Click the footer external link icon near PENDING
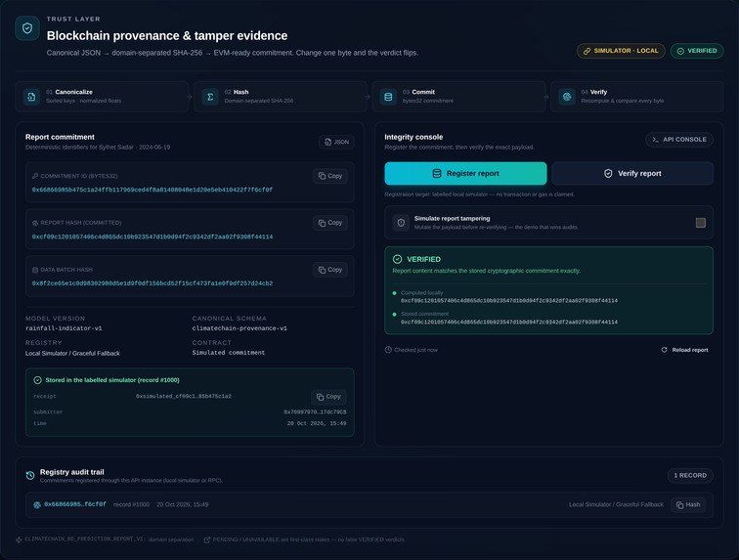 click(x=207, y=539)
